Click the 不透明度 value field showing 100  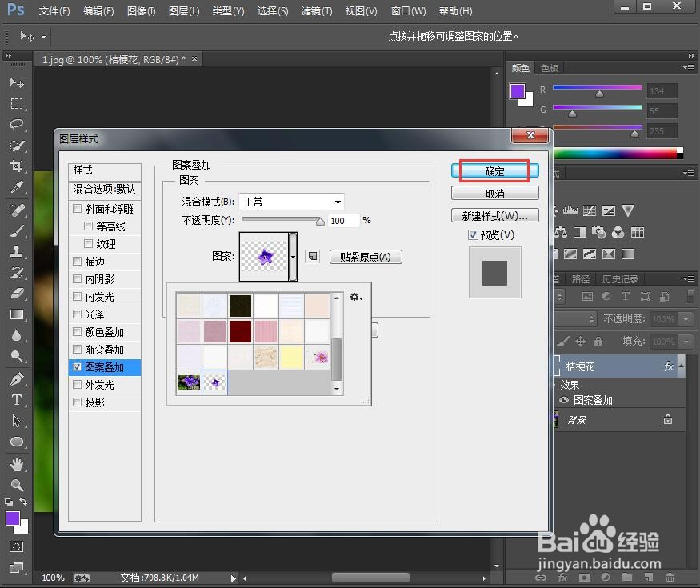344,221
